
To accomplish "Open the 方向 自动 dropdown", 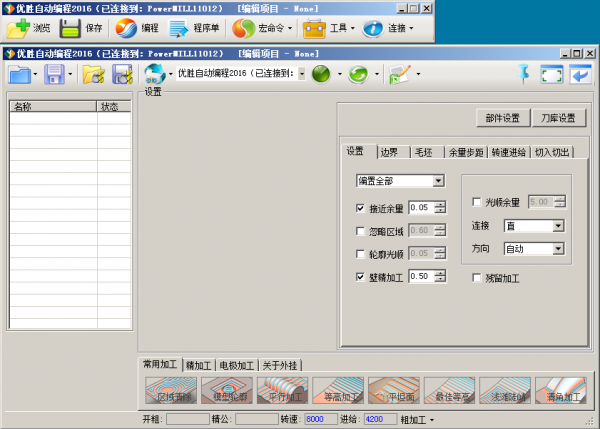I will click(x=558, y=249).
